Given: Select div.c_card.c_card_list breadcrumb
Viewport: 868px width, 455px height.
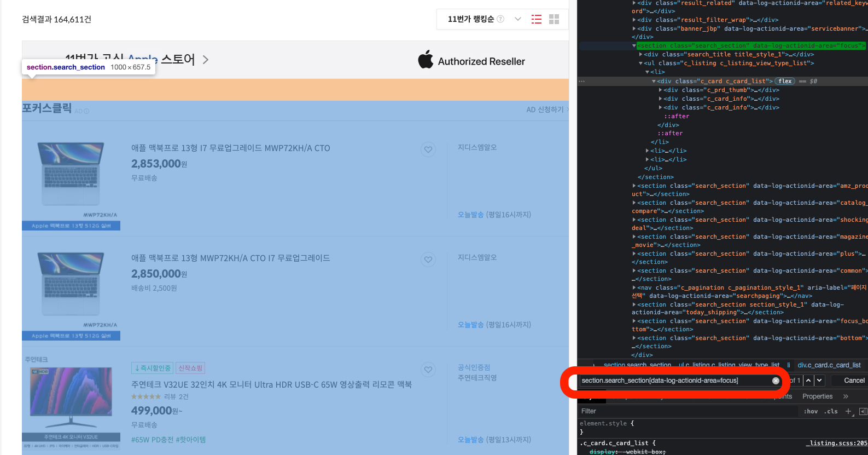Looking at the screenshot, I should [829, 365].
